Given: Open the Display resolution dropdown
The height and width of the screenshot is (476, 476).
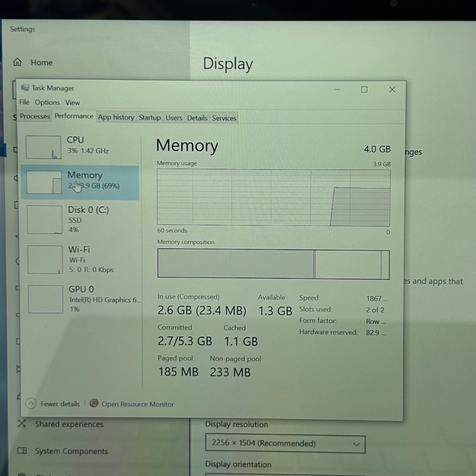Looking at the screenshot, I should pyautogui.click(x=285, y=443).
